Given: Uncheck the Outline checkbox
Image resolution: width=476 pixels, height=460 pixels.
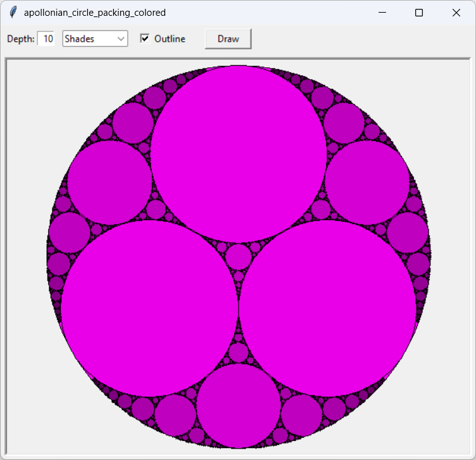Looking at the screenshot, I should [x=145, y=39].
